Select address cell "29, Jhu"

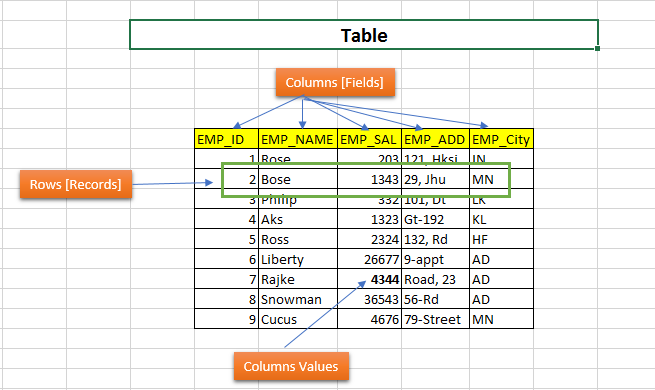coord(435,179)
